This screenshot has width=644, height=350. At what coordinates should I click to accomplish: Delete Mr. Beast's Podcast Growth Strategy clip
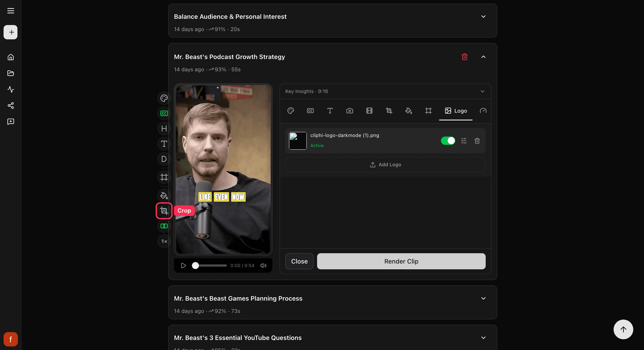pyautogui.click(x=464, y=57)
